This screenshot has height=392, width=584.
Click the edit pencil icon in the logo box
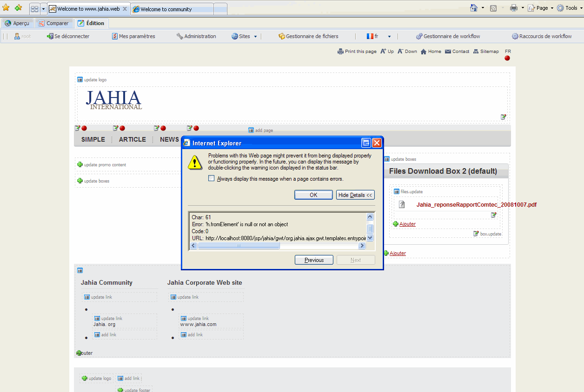[x=504, y=117]
